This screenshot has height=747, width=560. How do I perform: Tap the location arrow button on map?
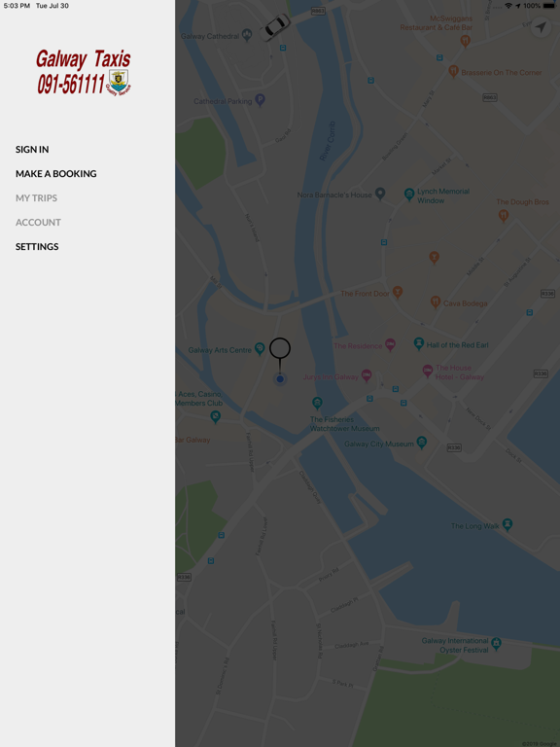point(541,27)
